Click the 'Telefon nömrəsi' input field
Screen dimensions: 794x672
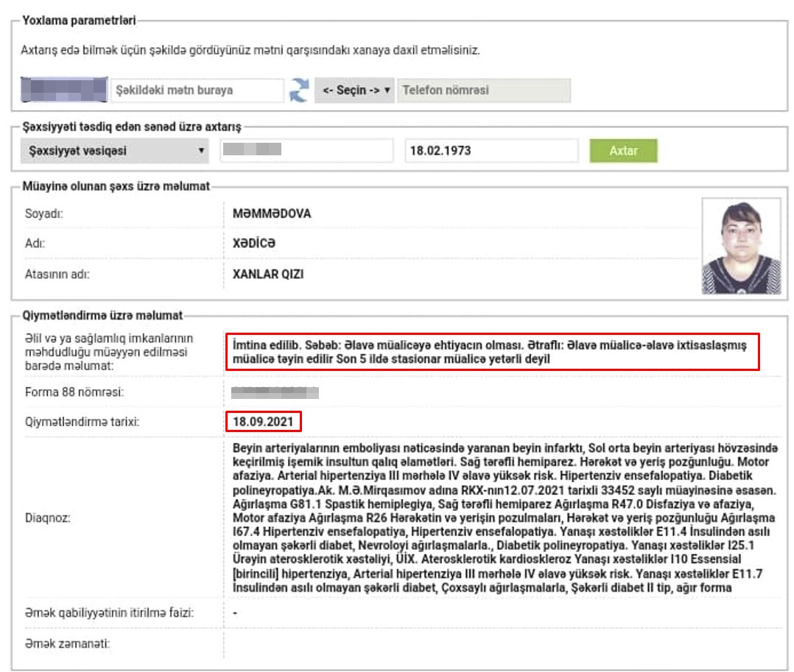[x=483, y=91]
